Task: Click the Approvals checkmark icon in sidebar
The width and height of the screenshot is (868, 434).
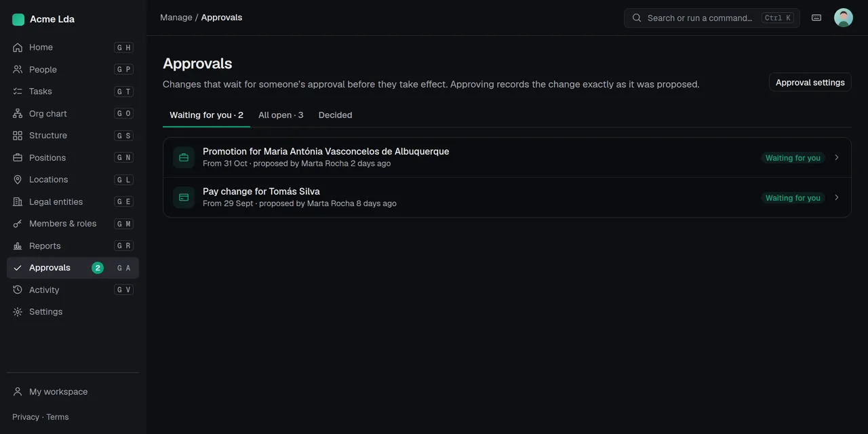Action: [x=18, y=268]
